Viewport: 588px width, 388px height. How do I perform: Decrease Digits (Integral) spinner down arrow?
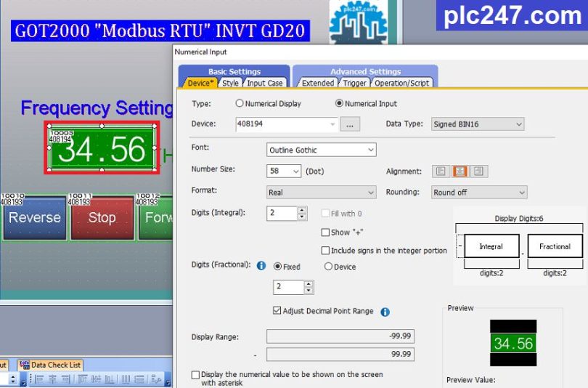pos(302,217)
